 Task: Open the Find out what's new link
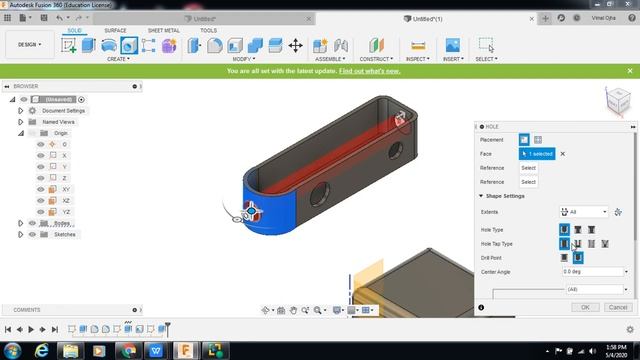coord(369,71)
